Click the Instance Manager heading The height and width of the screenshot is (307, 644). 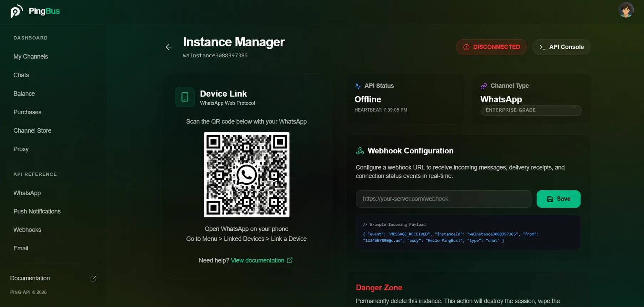click(x=234, y=42)
